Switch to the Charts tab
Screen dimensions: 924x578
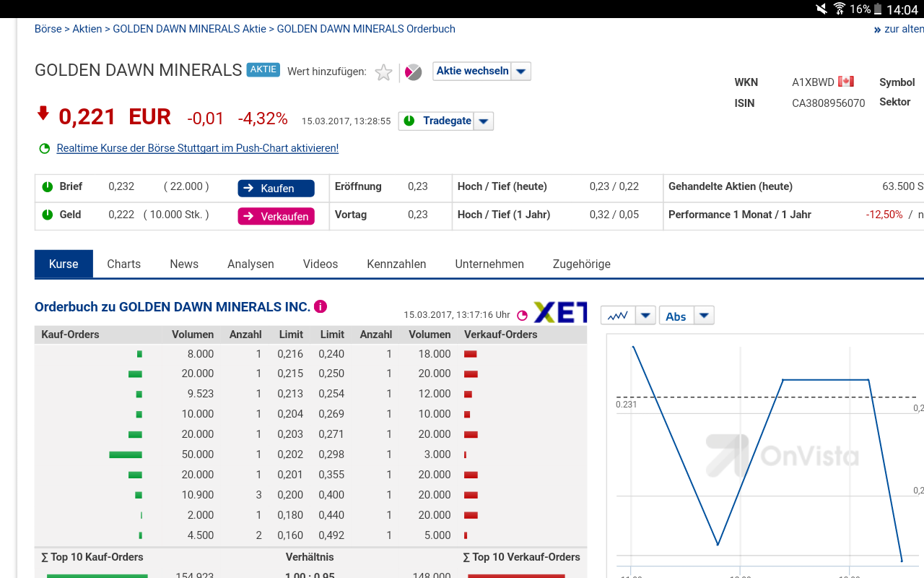(x=123, y=264)
